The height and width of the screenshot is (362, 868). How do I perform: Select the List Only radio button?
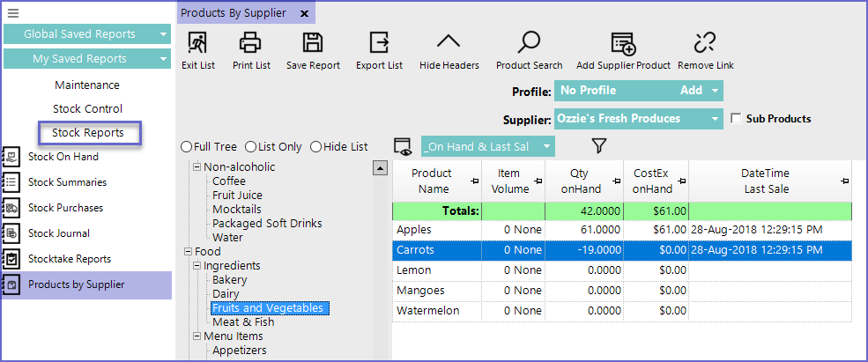[x=250, y=146]
